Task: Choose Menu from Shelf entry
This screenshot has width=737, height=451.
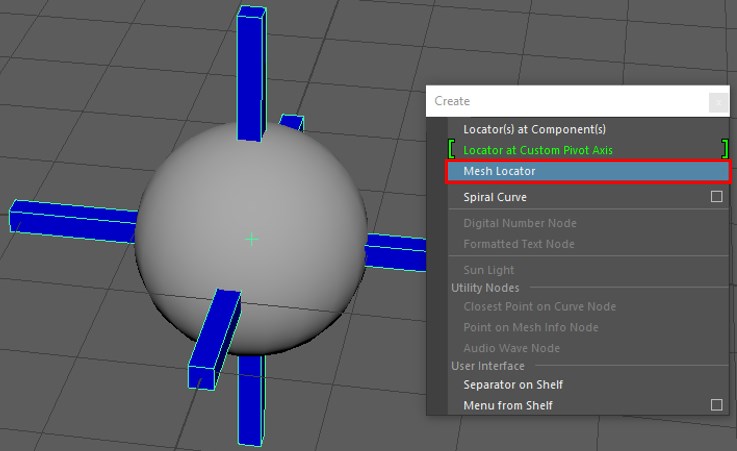Action: coord(507,405)
